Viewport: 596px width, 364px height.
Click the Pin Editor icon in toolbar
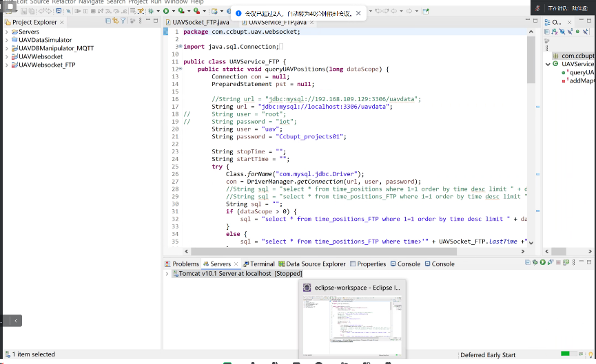point(426,11)
